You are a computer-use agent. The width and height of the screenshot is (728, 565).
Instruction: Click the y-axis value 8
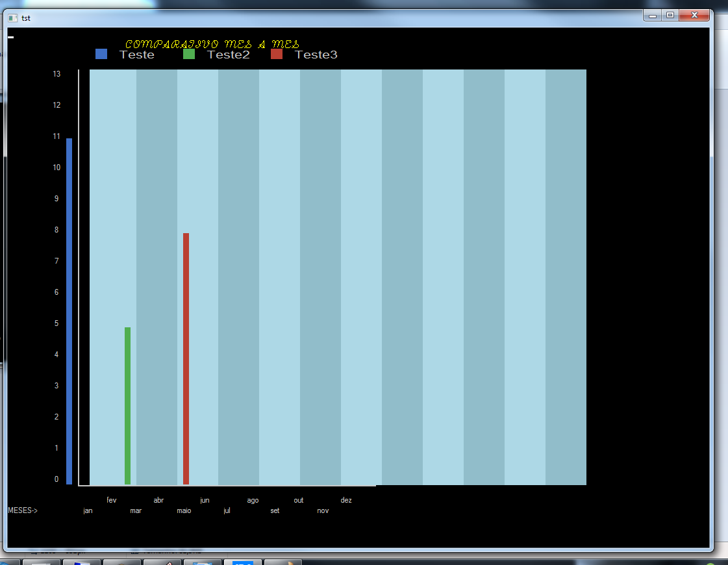[56, 230]
